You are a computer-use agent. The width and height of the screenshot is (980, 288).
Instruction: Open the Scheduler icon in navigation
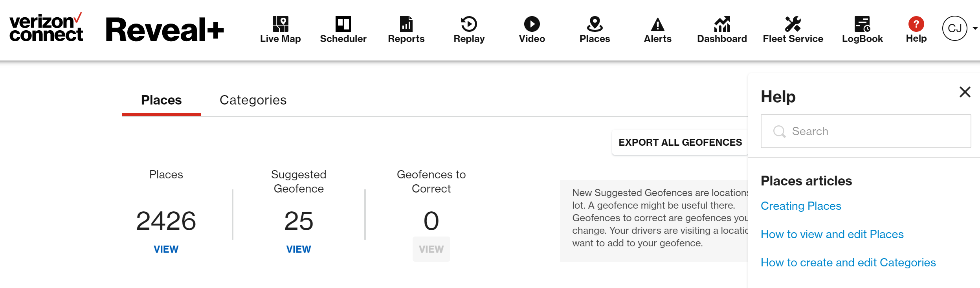click(343, 24)
